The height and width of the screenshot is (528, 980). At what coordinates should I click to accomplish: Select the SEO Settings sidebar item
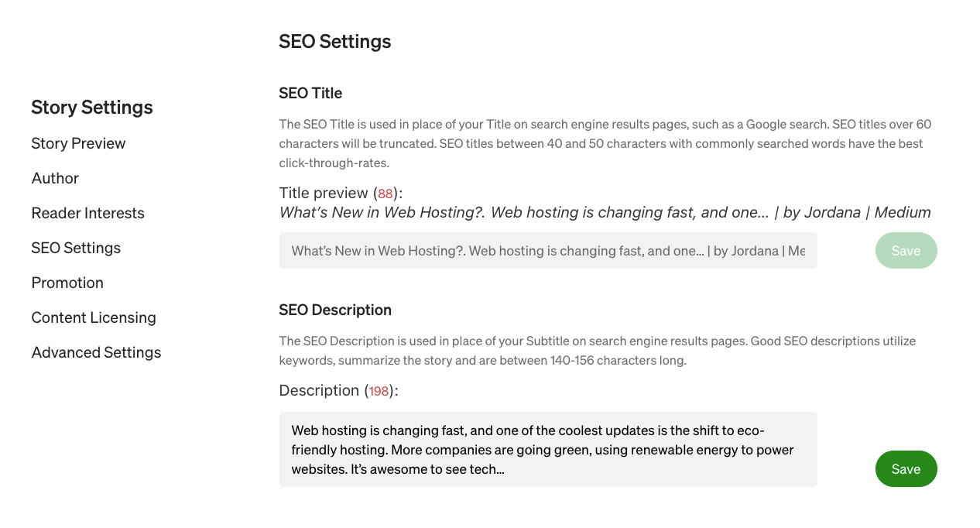point(76,248)
